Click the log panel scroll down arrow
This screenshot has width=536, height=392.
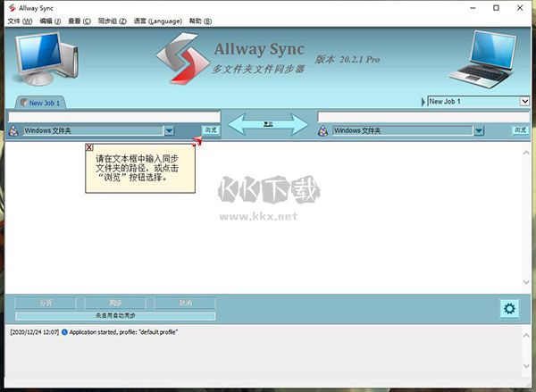point(526,366)
